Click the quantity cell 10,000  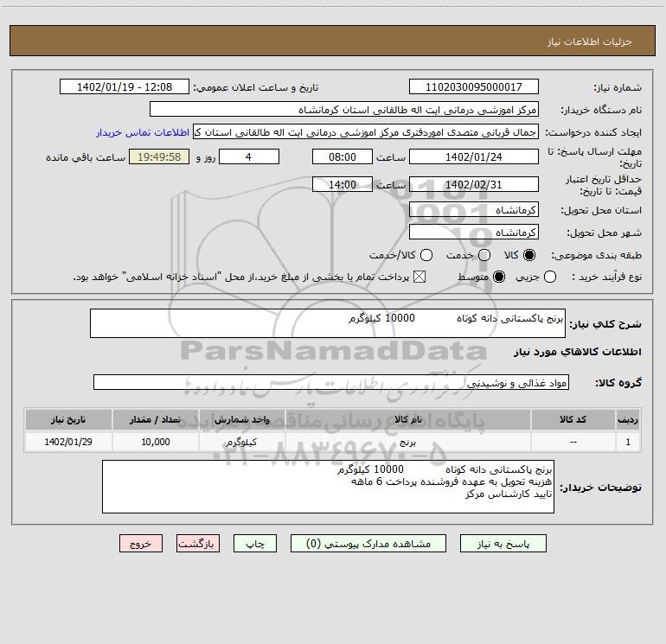[155, 442]
